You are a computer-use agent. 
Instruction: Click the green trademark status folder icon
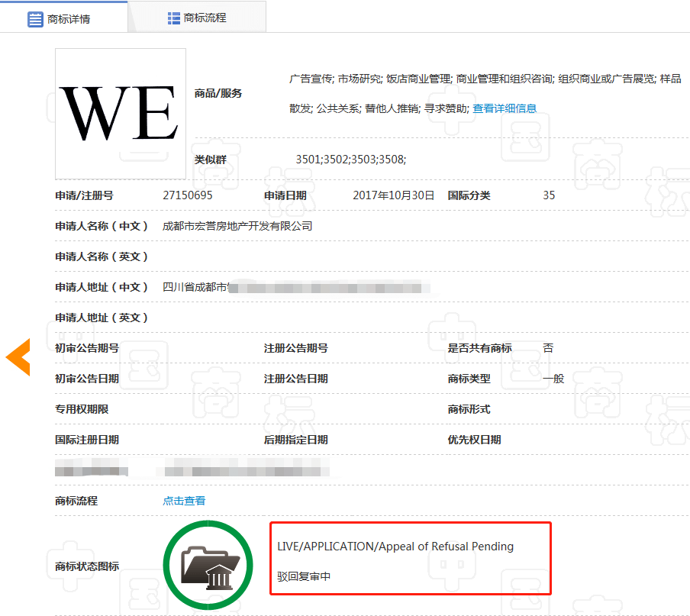(x=208, y=565)
